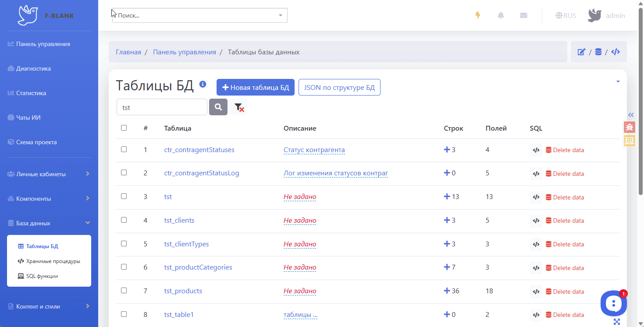Check the box for ctr_contragentStatuses row

[124, 149]
